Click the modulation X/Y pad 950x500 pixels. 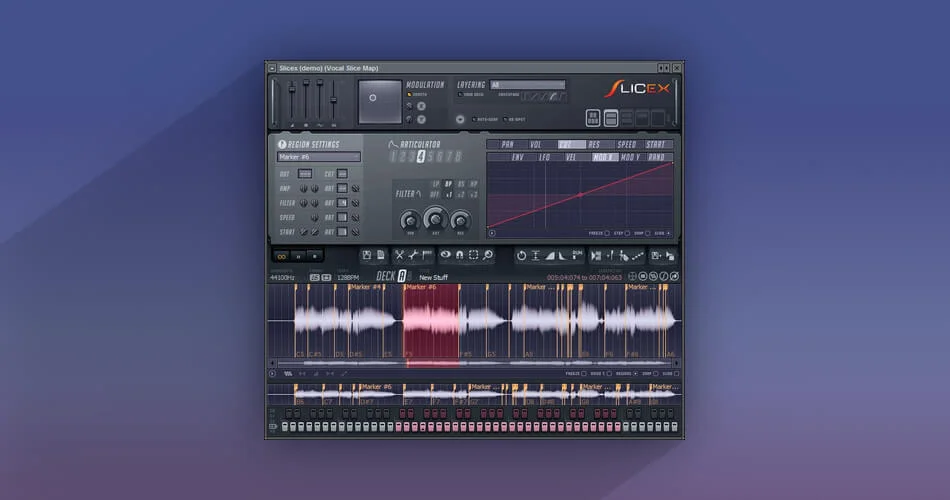coord(380,102)
